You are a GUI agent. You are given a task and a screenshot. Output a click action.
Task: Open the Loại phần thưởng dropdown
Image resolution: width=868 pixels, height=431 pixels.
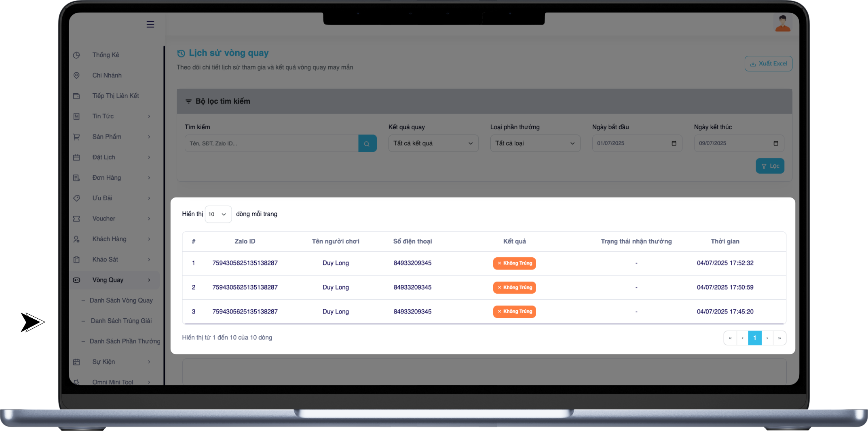535,143
